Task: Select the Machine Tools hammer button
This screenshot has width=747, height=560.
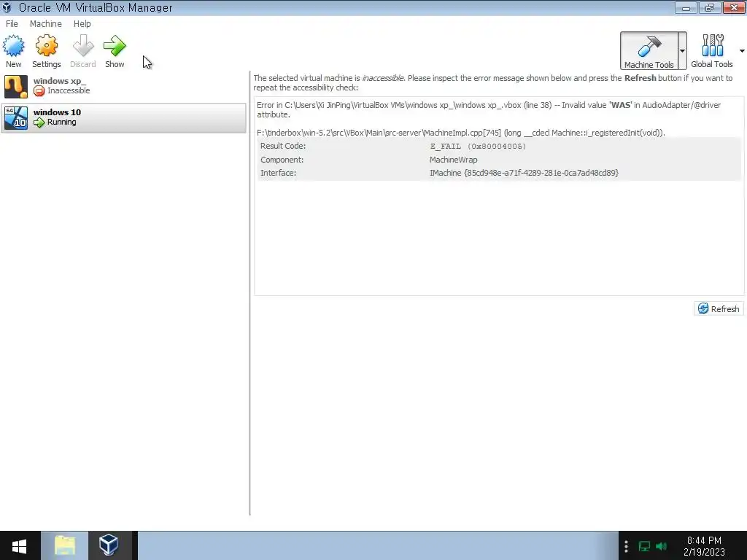Action: (x=649, y=51)
